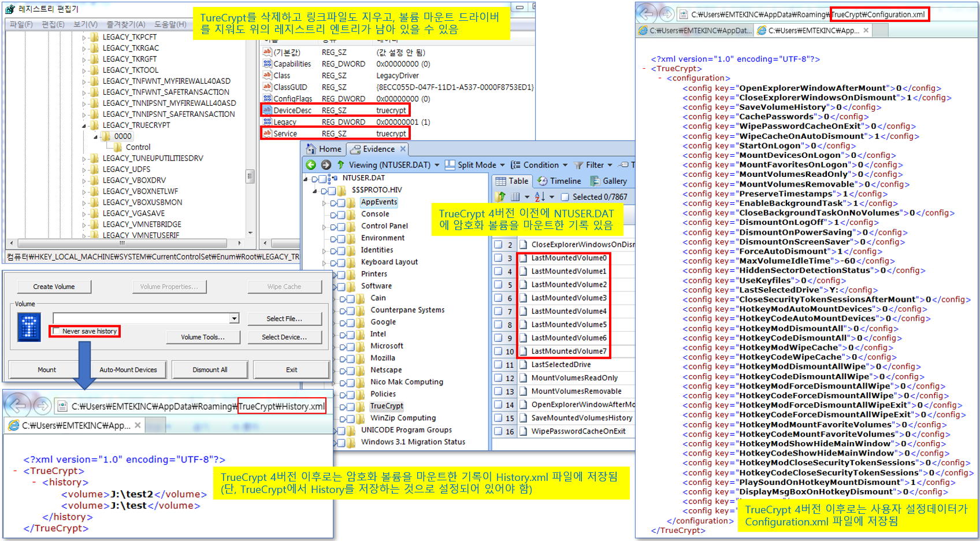This screenshot has width=980, height=541.
Task: Click the back arrow in the Configuration.xml browser window
Action: (647, 13)
